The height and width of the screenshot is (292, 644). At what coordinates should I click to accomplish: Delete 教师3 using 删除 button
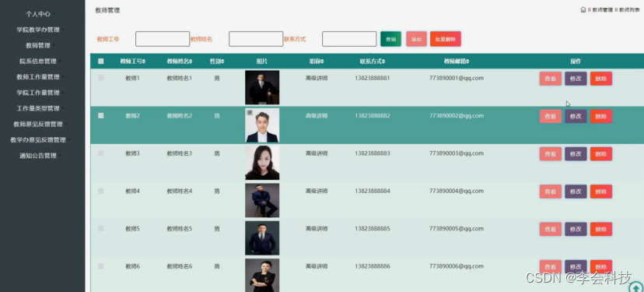(x=601, y=154)
